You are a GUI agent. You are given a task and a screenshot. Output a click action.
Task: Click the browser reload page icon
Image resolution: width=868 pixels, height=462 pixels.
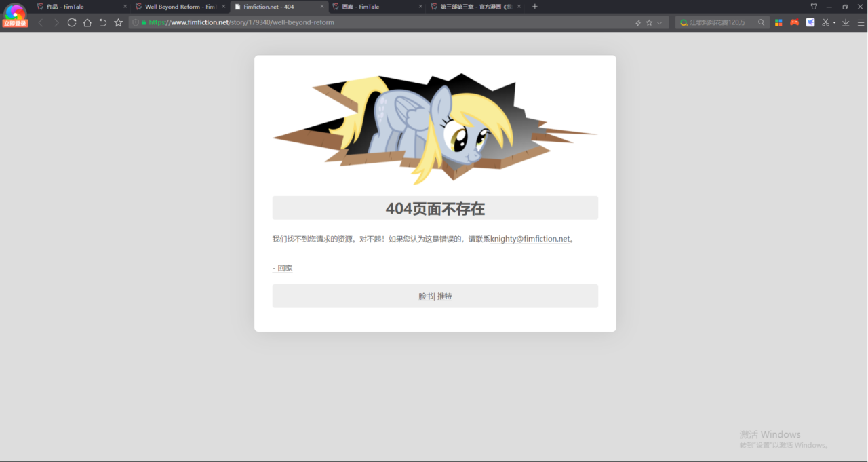click(72, 22)
